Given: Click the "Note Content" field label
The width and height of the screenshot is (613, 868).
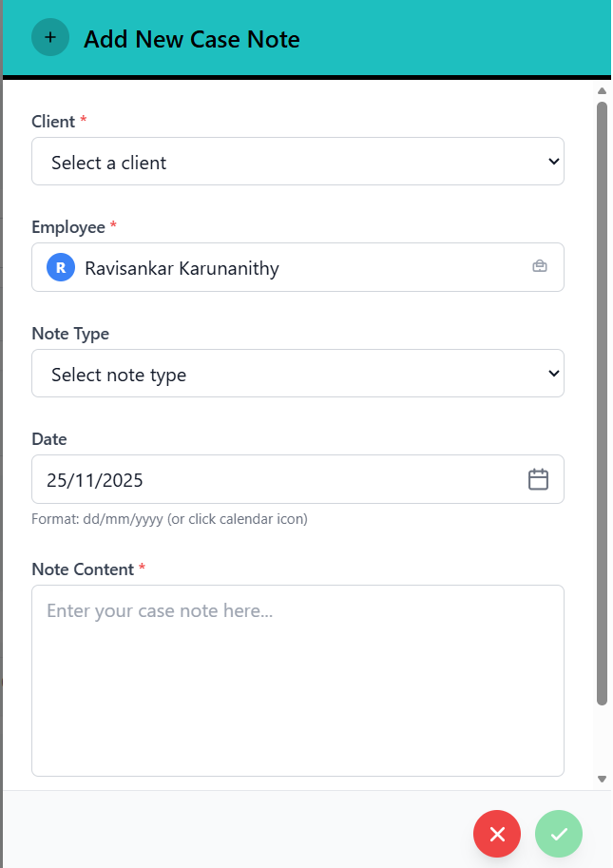Looking at the screenshot, I should pyautogui.click(x=83, y=569).
